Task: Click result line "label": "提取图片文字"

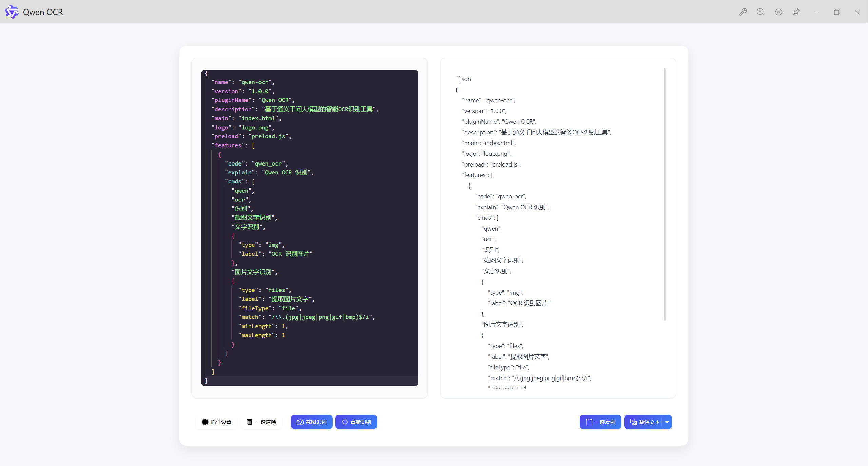Action: tap(519, 357)
